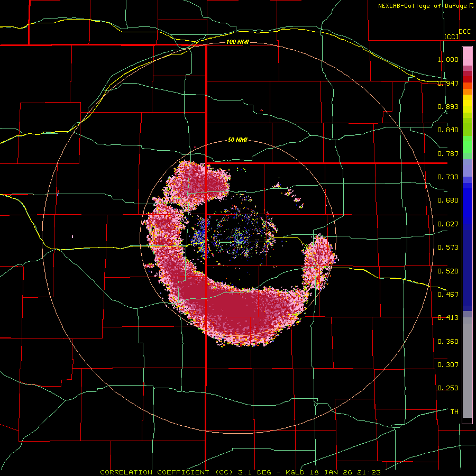Viewport: 476px width, 476px height.
Task: Click the 0.733 legend value
Action: 448,177
